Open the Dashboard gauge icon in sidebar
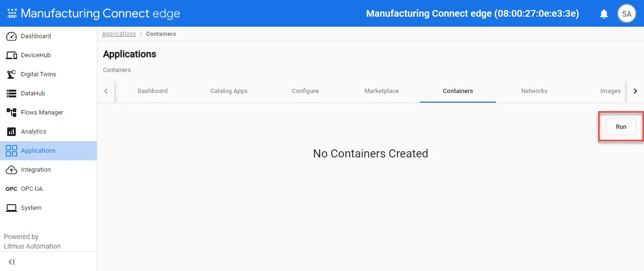Viewport: 644px width, 271px height. [11, 36]
